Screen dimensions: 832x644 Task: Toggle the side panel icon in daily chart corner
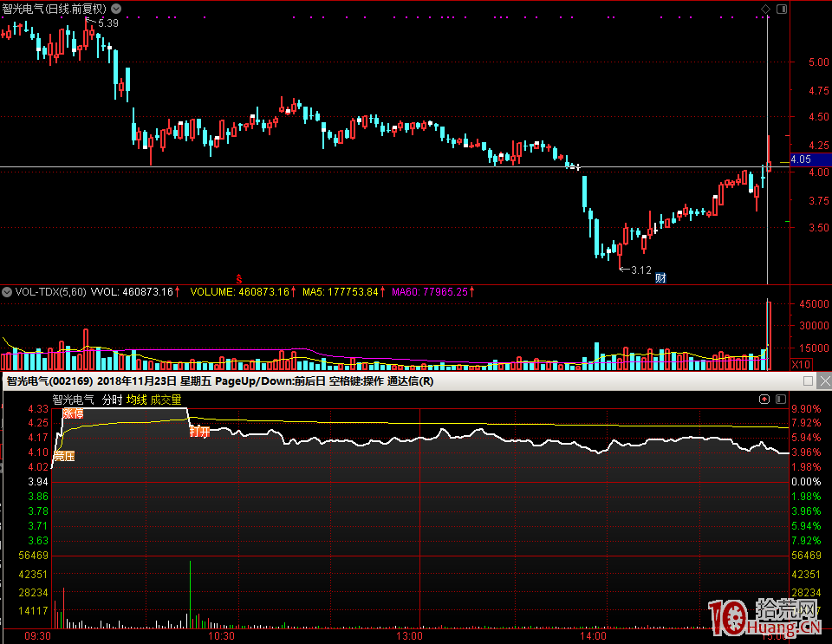coord(782,9)
